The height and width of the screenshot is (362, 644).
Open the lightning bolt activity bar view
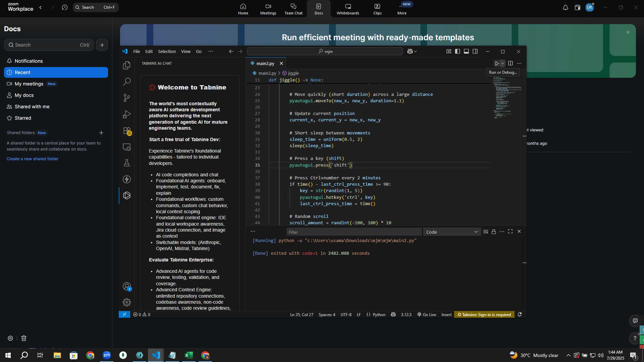(127, 179)
